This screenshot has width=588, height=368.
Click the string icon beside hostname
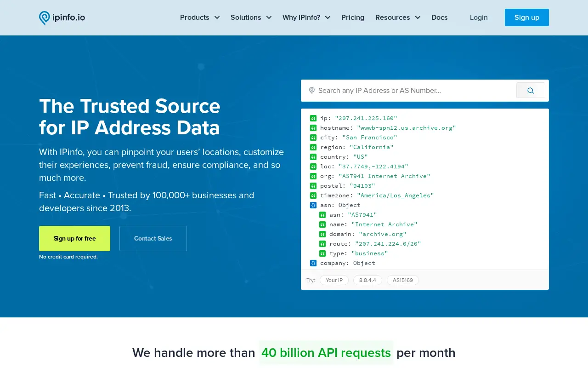[313, 128]
